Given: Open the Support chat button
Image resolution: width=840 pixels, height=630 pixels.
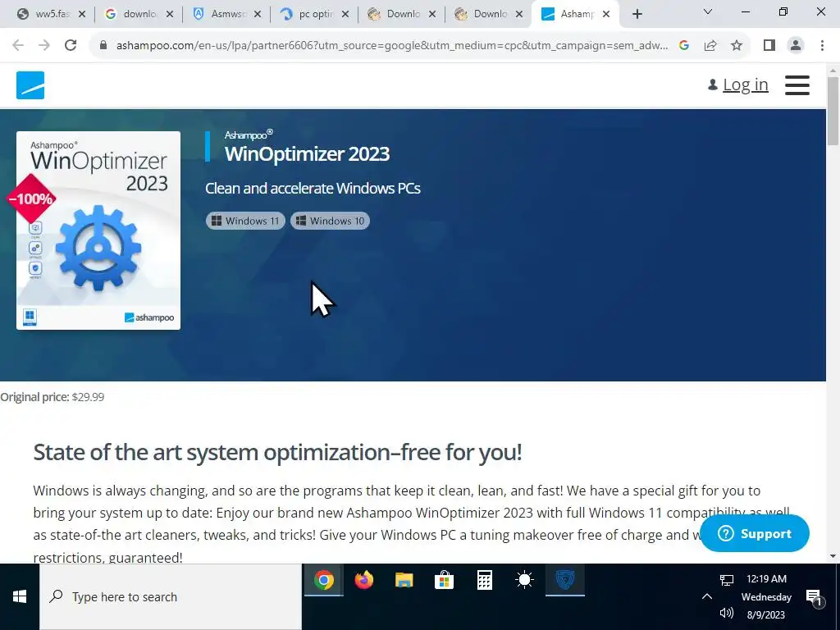Looking at the screenshot, I should (x=755, y=533).
